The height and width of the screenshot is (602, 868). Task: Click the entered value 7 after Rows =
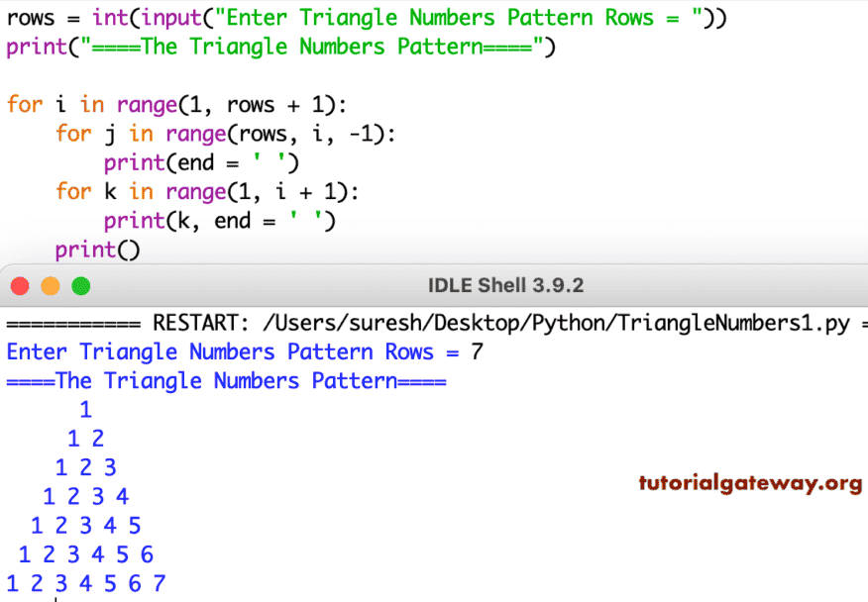pyautogui.click(x=476, y=351)
